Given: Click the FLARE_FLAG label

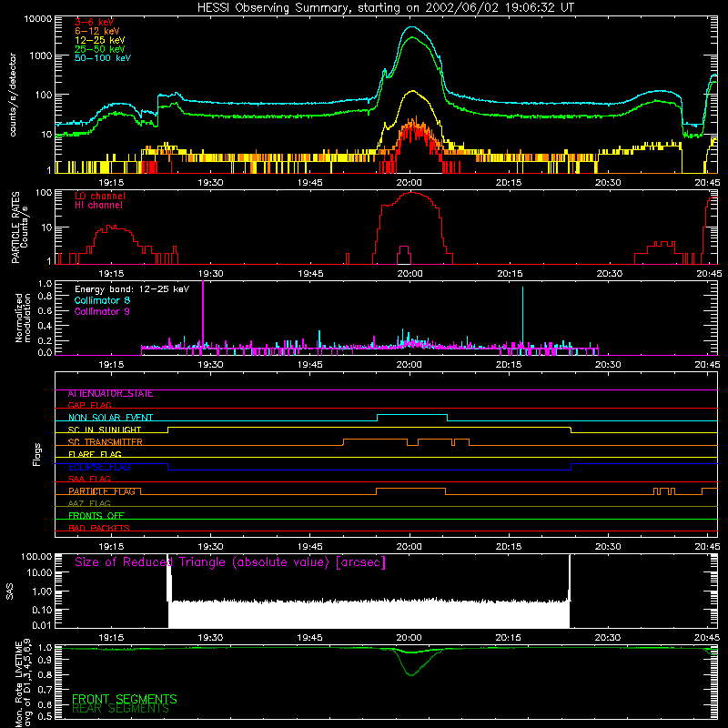Looking at the screenshot, I should [x=95, y=454].
